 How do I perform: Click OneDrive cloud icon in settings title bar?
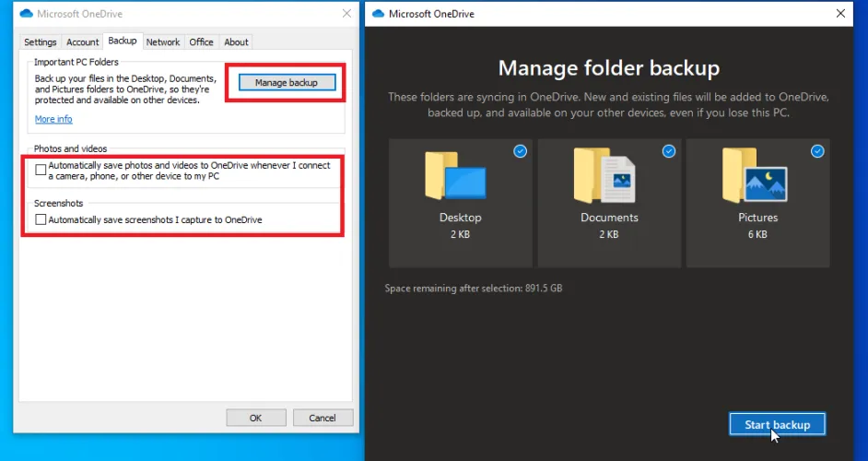(x=25, y=14)
